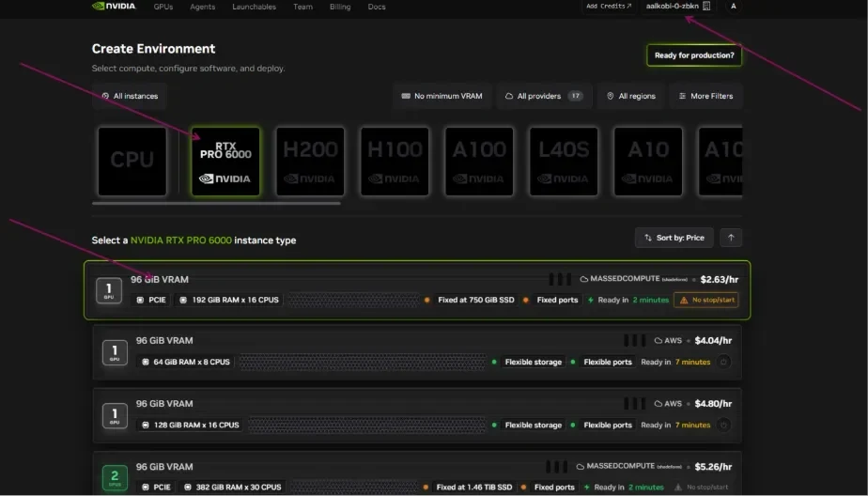Open the Team tab
Screen dimensions: 868x496
click(302, 7)
